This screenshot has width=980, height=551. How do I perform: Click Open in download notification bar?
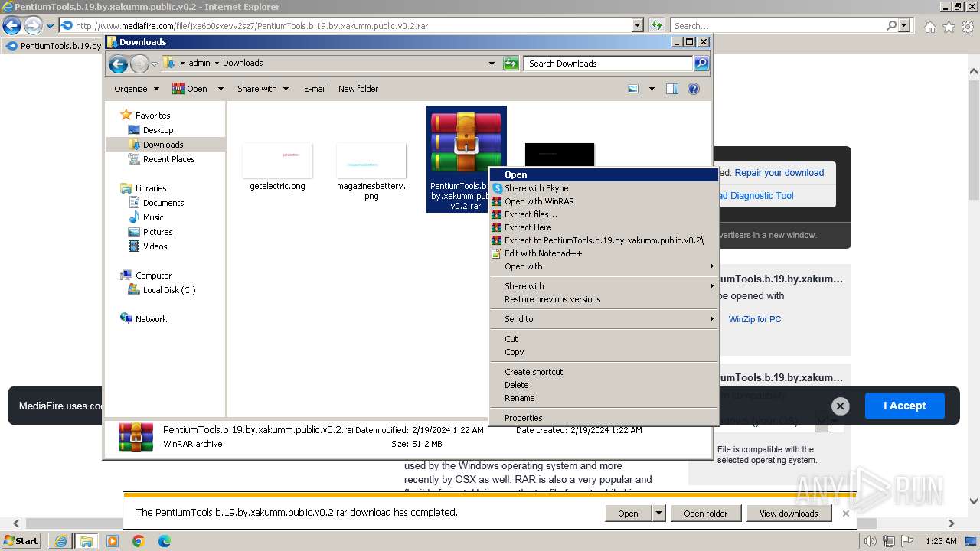click(x=628, y=514)
